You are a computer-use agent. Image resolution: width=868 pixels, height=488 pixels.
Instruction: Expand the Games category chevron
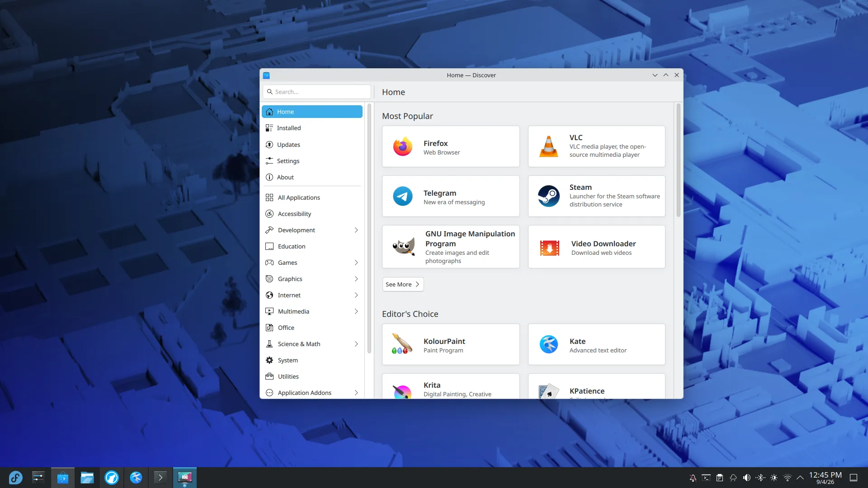coord(356,263)
